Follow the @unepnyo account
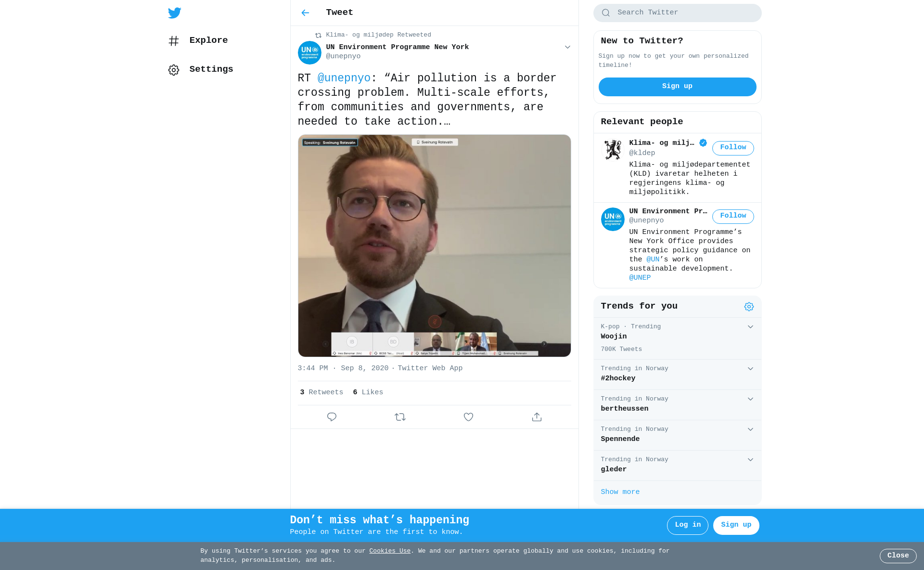This screenshot has width=924, height=570. 732,216
